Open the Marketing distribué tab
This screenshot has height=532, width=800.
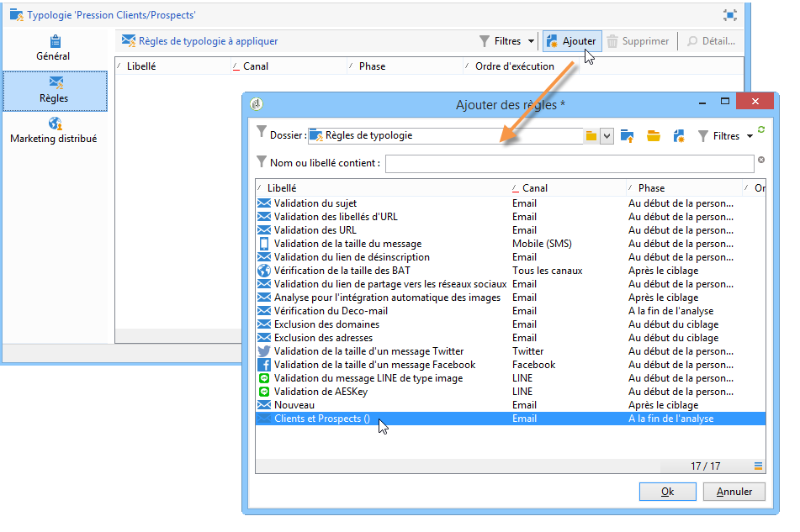54,130
